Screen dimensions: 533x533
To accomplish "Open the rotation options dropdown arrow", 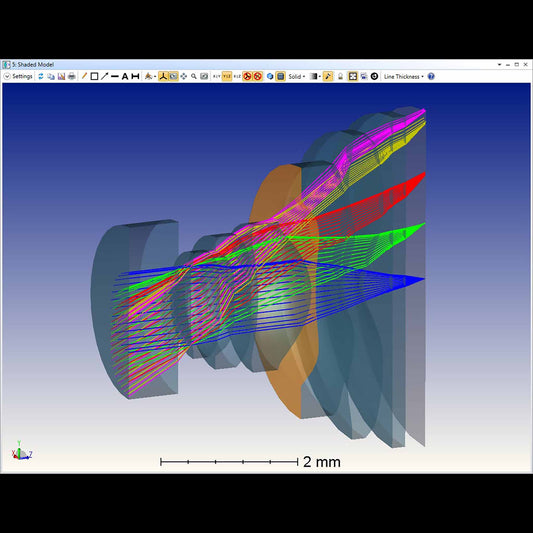I will [155, 76].
